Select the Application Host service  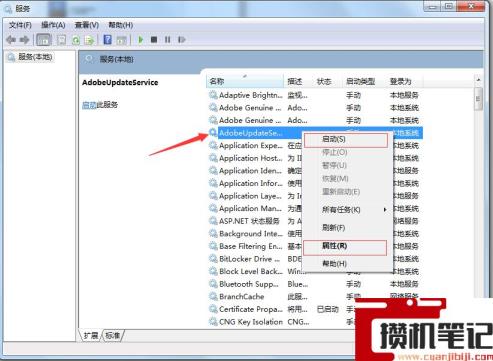(255, 158)
